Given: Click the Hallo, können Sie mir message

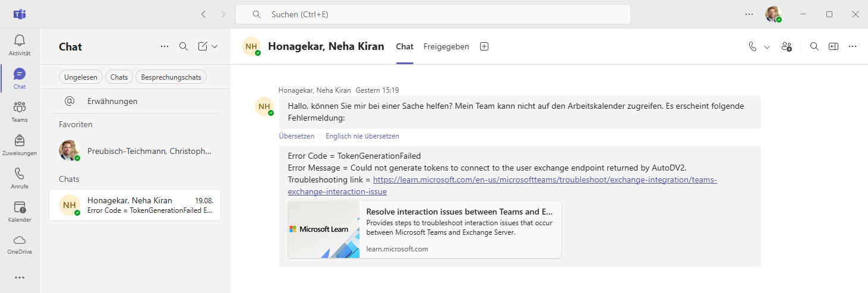Looking at the screenshot, I should click(519, 112).
